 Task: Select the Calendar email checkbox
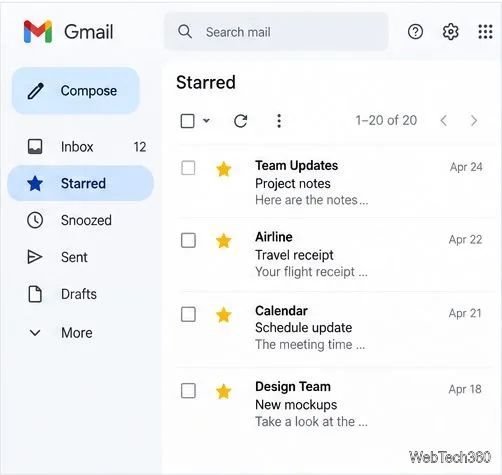point(188,314)
